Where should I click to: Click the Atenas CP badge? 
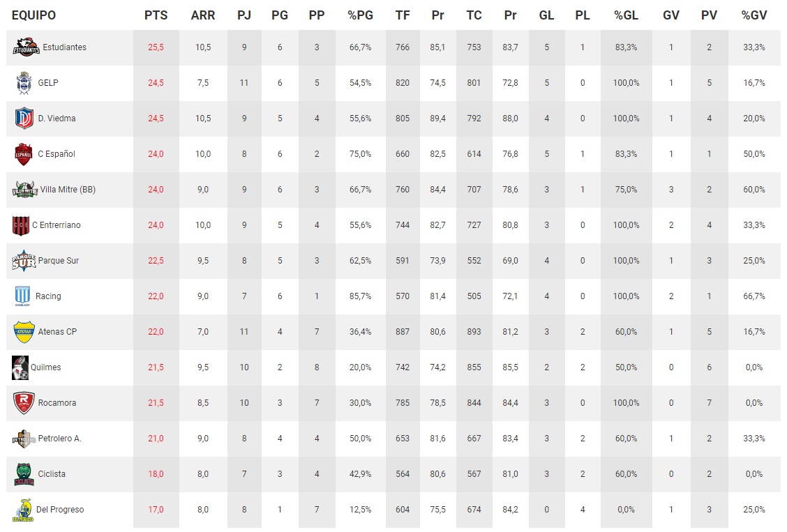(24, 332)
